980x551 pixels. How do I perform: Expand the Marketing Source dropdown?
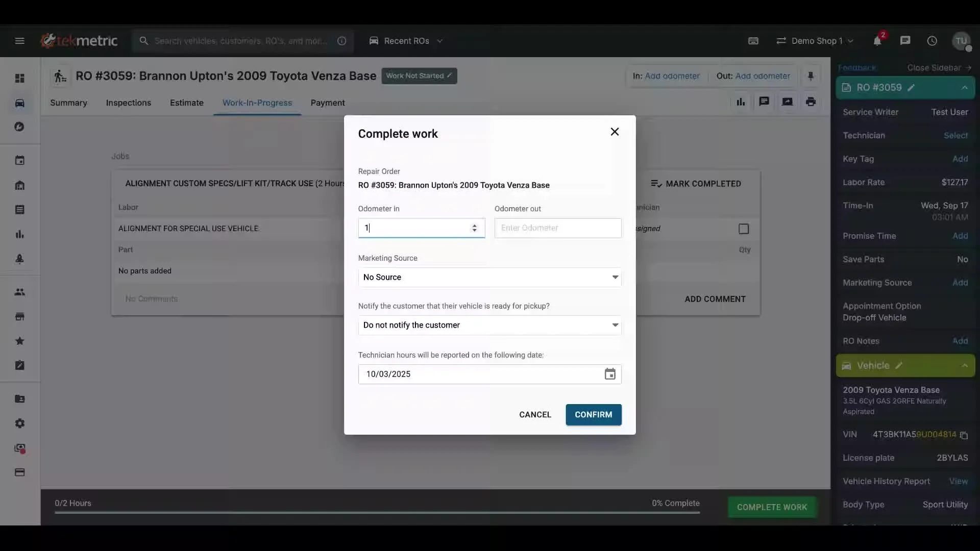point(489,277)
